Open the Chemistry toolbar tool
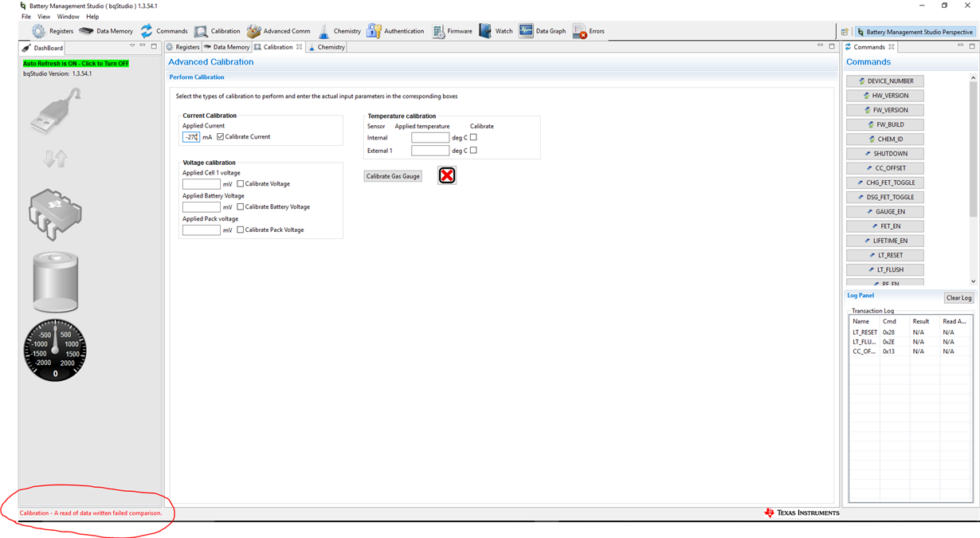The height and width of the screenshot is (538, 980). click(339, 31)
